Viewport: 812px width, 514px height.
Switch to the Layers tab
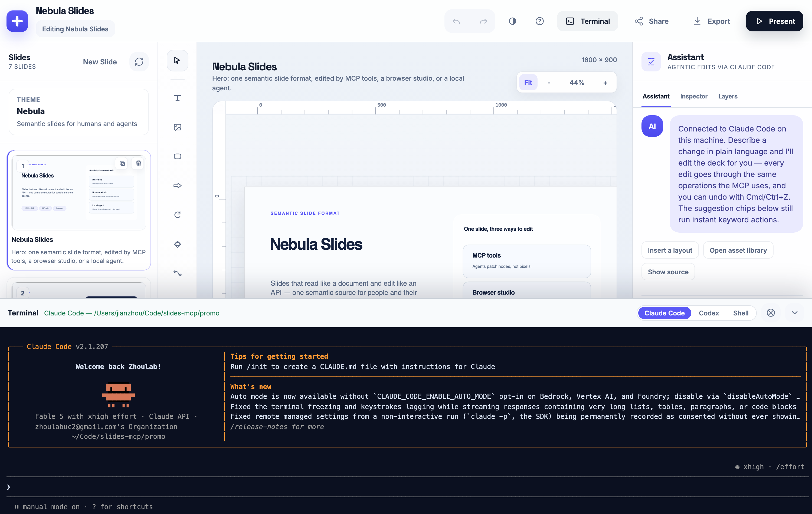pyautogui.click(x=728, y=96)
